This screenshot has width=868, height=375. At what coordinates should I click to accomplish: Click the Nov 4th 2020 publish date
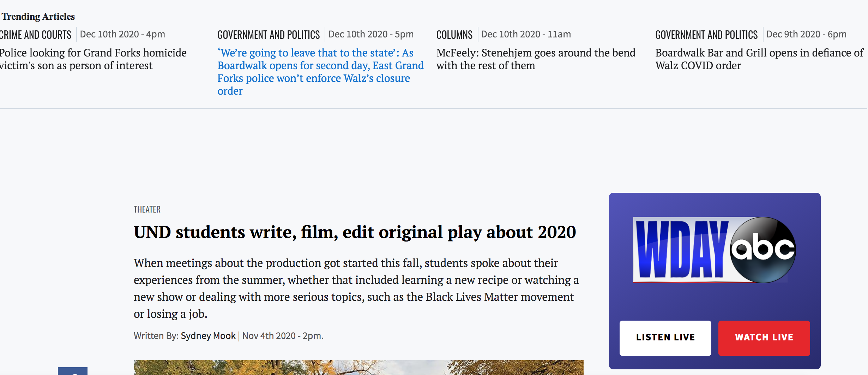pyautogui.click(x=283, y=336)
